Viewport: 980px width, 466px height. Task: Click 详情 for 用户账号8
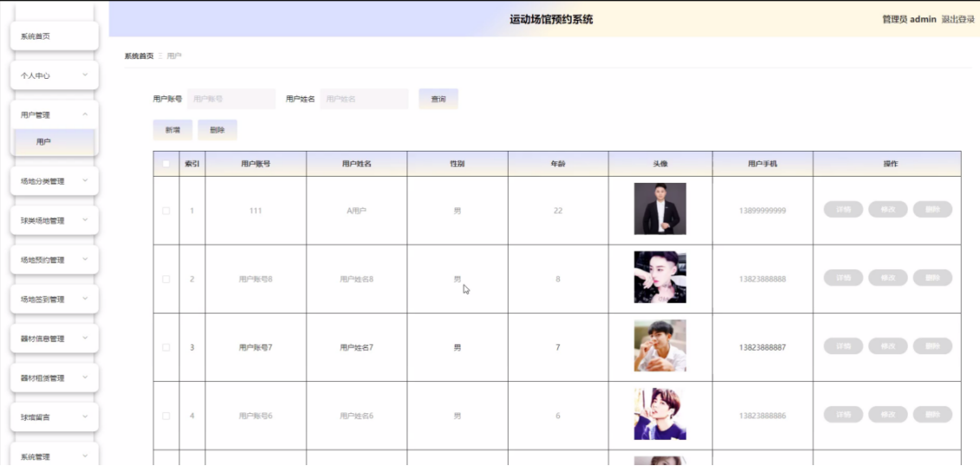(x=843, y=278)
